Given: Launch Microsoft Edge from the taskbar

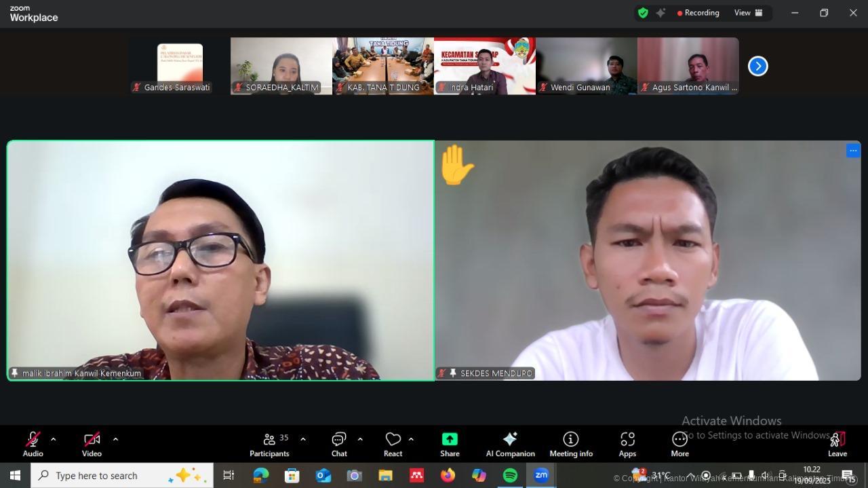Looking at the screenshot, I should click(x=261, y=475).
